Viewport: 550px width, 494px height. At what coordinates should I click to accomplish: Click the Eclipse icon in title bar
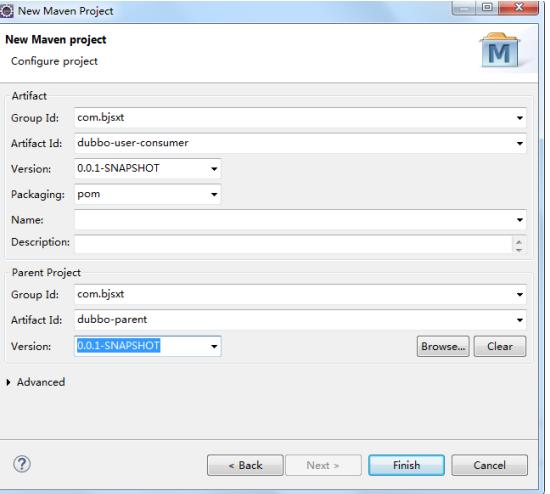point(6,11)
